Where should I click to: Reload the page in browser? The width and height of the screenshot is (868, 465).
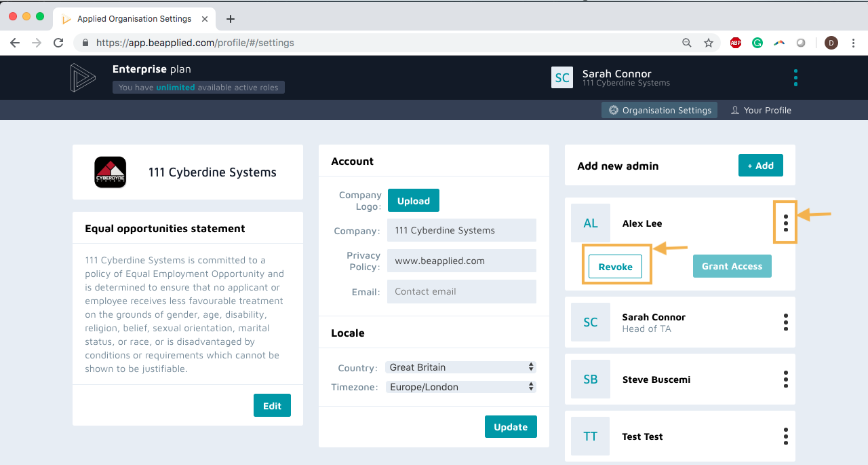tap(58, 43)
